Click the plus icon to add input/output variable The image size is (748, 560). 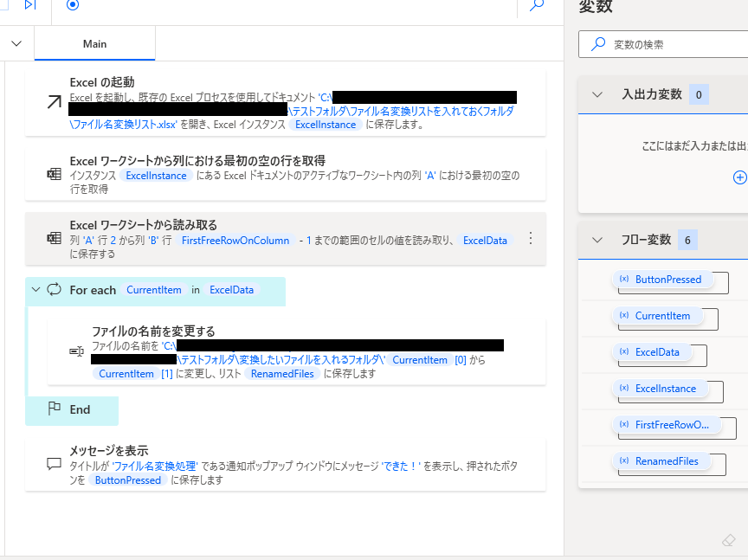tap(740, 177)
